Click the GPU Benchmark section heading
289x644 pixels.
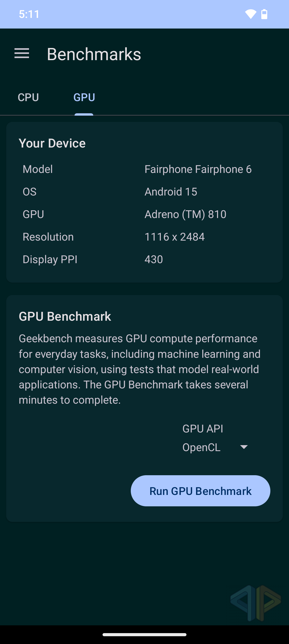click(x=65, y=317)
